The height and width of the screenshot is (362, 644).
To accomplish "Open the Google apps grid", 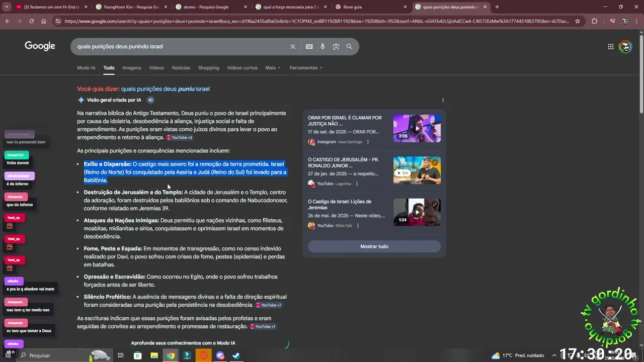I will (610, 46).
